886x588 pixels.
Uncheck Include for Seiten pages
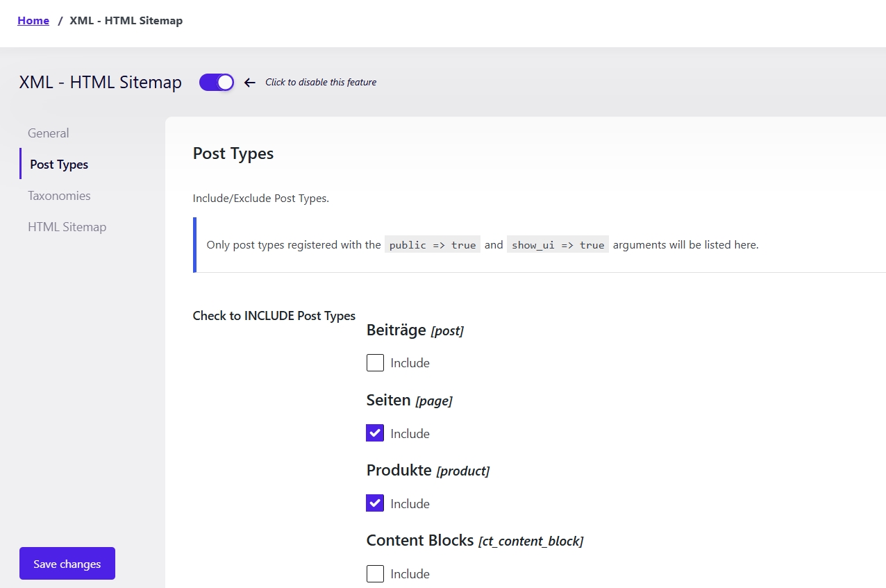(x=375, y=433)
